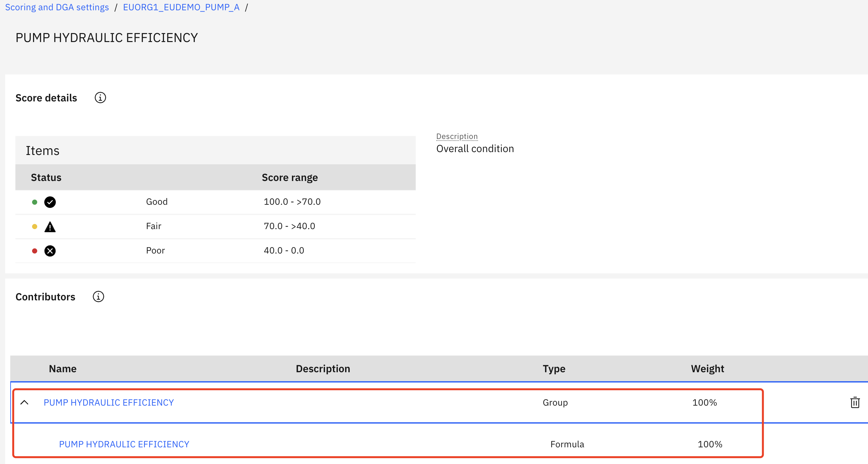The height and width of the screenshot is (464, 868).
Task: Click the Poor status cross icon
Action: [50, 251]
